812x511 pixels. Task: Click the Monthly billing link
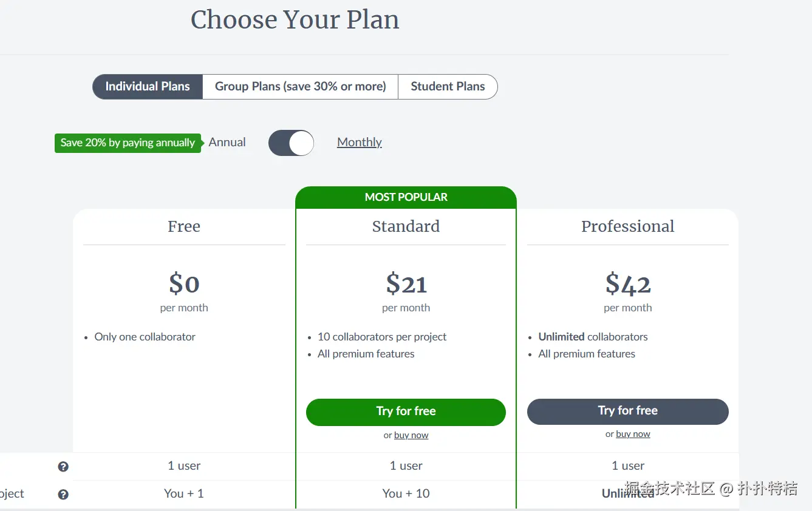coord(360,142)
